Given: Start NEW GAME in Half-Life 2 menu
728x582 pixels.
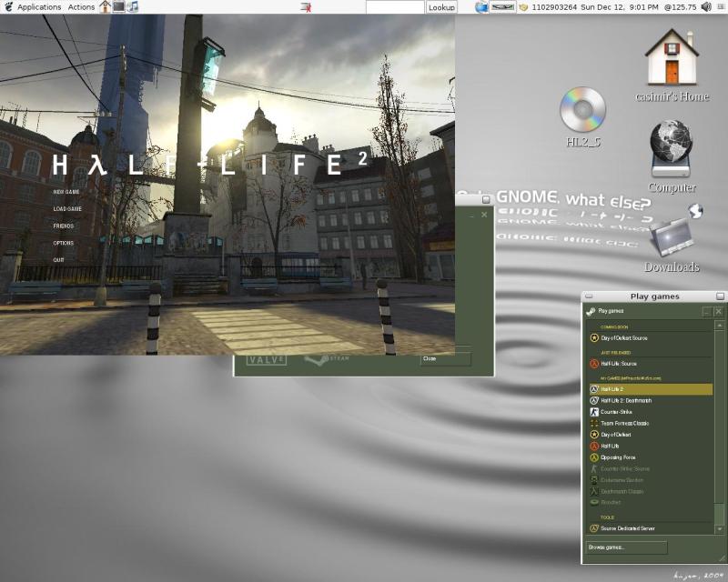Looking at the screenshot, I should 66,192.
